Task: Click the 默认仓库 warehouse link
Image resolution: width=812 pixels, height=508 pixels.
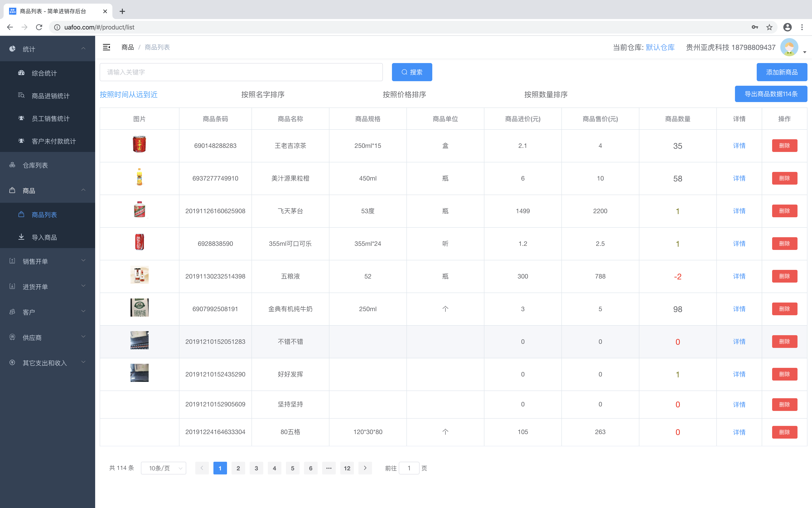Action: pos(660,47)
